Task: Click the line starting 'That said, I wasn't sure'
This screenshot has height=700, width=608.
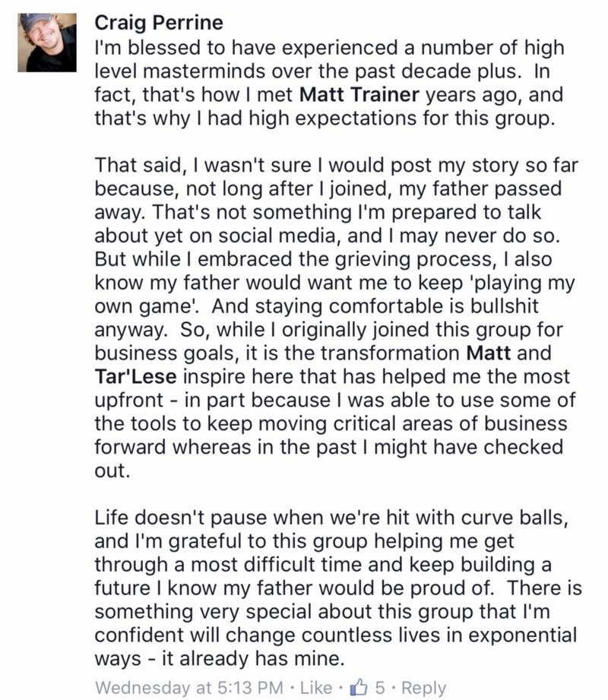Action: (337, 165)
